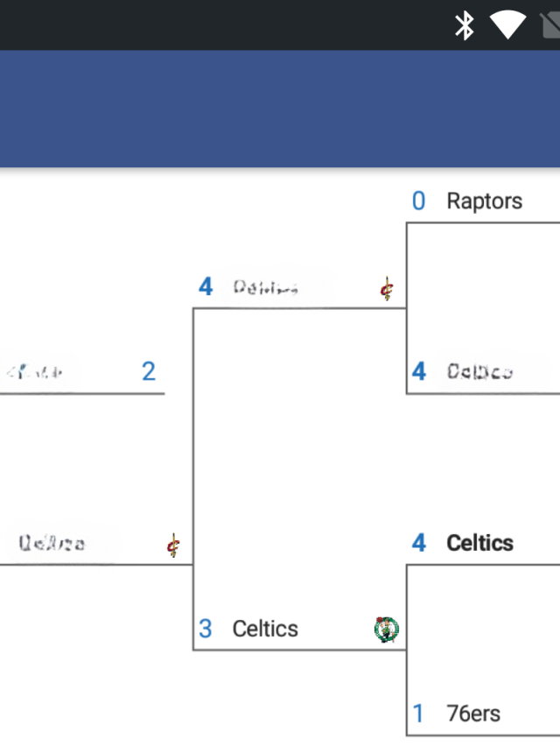Select the blurred team name facing the Raptors
560x753 pixels.
479,372
